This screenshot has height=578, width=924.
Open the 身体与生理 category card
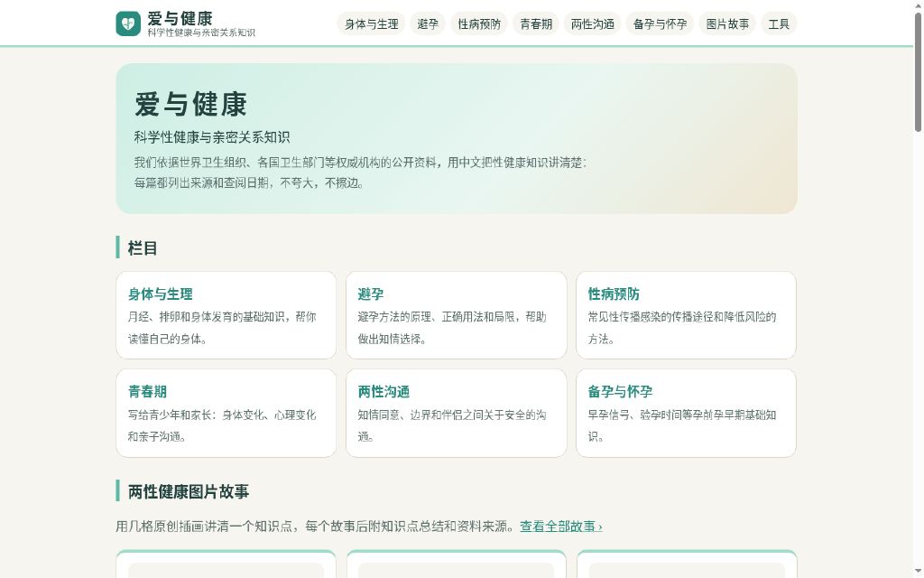click(x=226, y=315)
